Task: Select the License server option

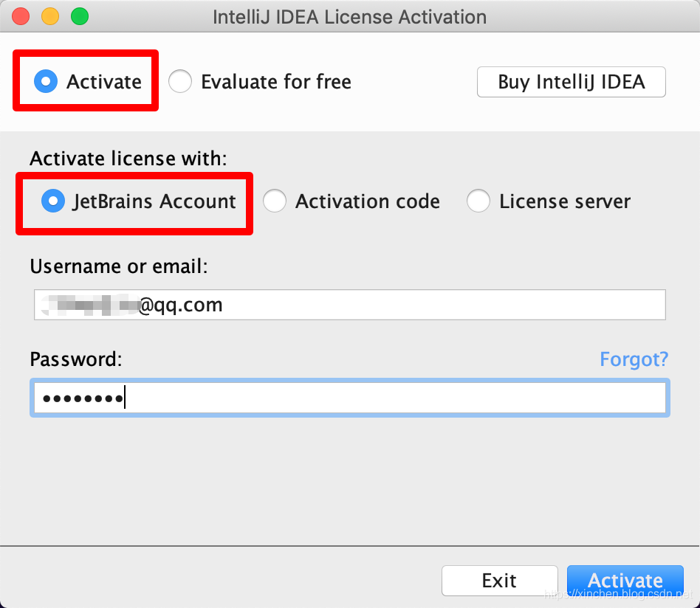Action: 478,201
